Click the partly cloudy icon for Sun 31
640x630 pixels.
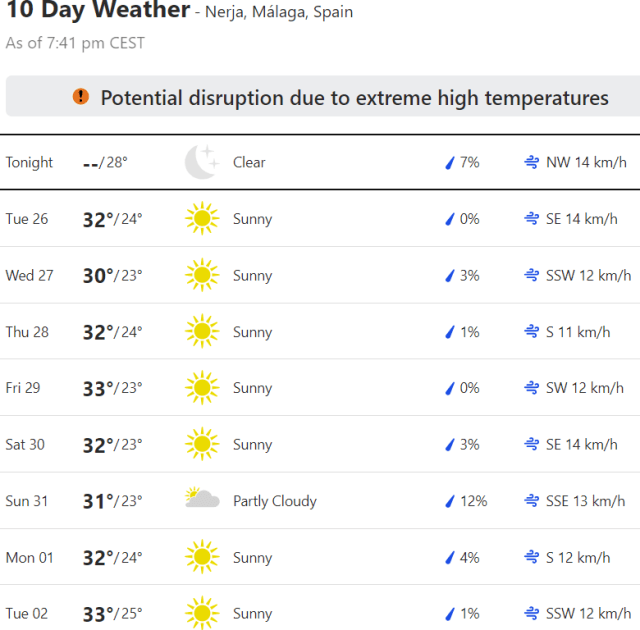tap(202, 500)
